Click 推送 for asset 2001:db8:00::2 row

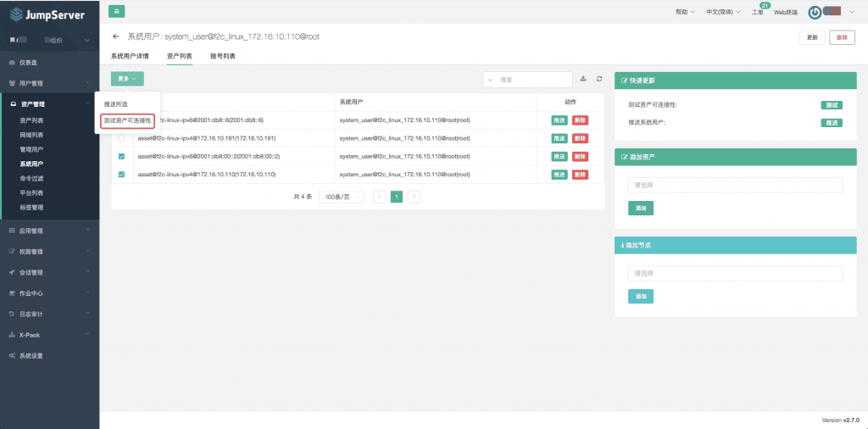point(559,157)
